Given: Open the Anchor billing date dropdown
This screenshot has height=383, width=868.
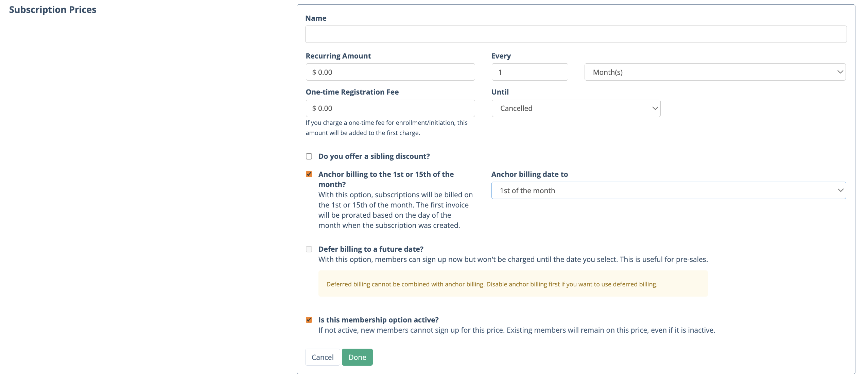Looking at the screenshot, I should 668,190.
